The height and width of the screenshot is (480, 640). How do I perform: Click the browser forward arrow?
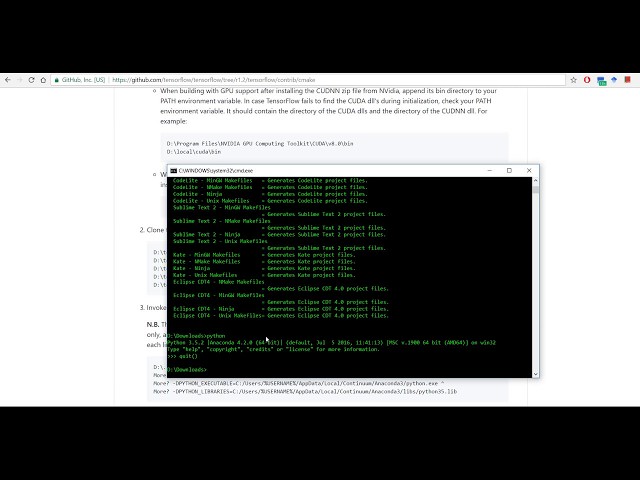[x=20, y=80]
